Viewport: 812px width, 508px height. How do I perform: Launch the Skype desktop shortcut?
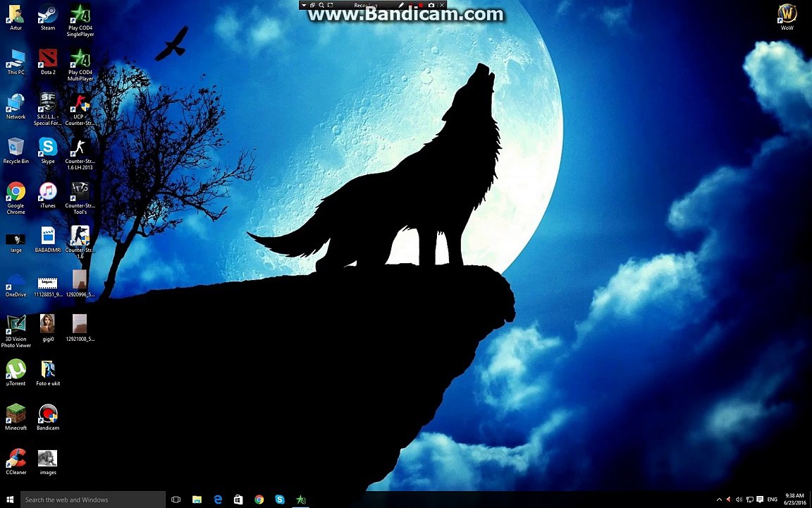48,152
